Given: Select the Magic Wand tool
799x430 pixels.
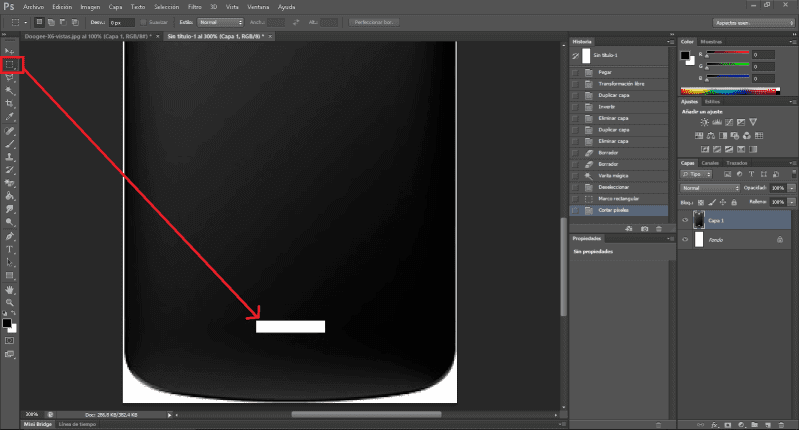Looking at the screenshot, I should click(x=9, y=91).
